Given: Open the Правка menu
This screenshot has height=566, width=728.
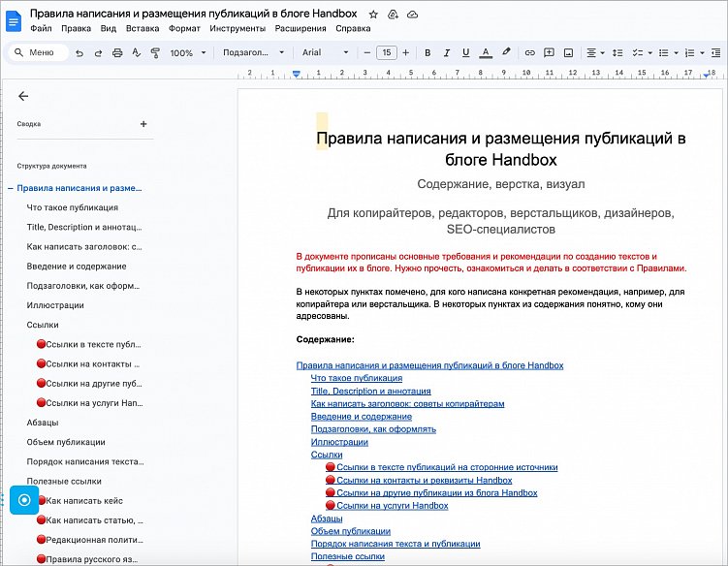Looking at the screenshot, I should point(77,28).
